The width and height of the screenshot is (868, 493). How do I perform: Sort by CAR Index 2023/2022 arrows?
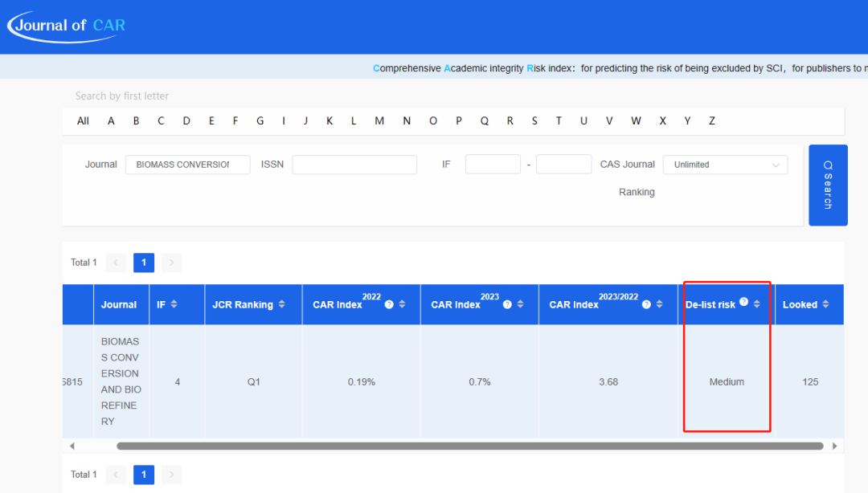click(659, 304)
